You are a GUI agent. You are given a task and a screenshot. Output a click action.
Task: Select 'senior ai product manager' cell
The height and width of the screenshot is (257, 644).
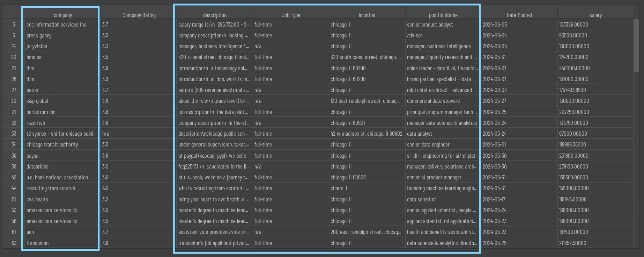pyautogui.click(x=443, y=177)
